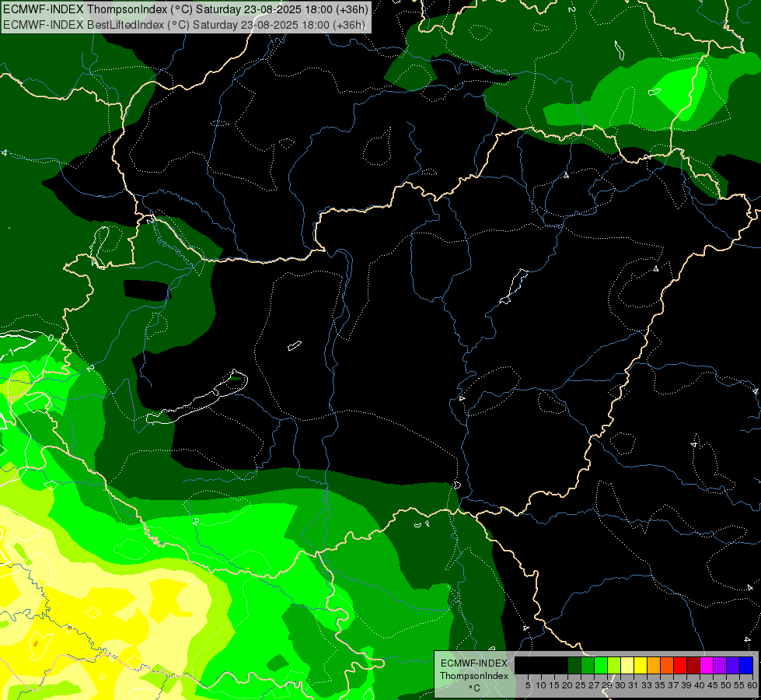Select the pale yellow 30–31 legend swatch
This screenshot has height=700, width=761.
(627, 665)
